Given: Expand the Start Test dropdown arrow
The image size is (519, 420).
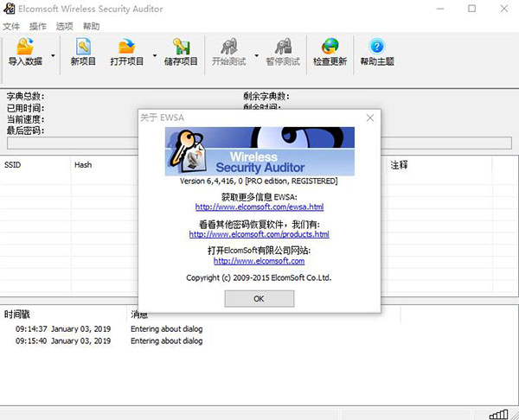Looking at the screenshot, I should click(x=257, y=55).
